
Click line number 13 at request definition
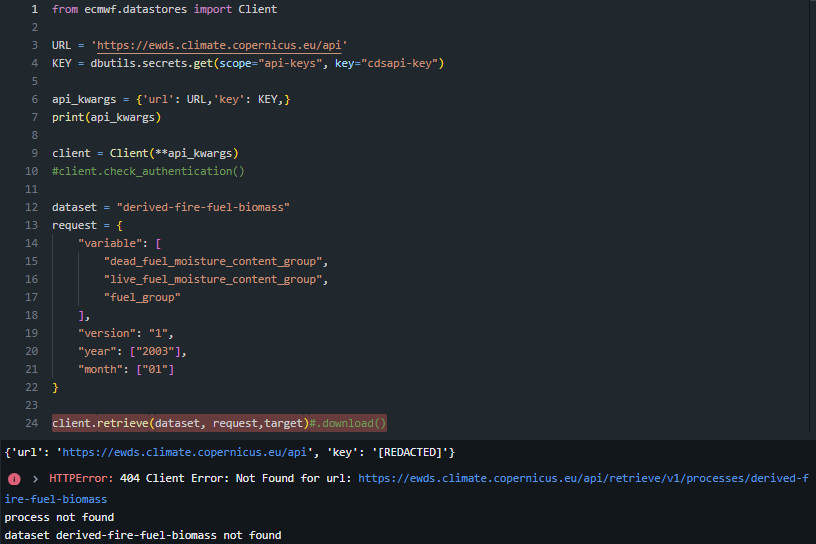click(x=31, y=225)
